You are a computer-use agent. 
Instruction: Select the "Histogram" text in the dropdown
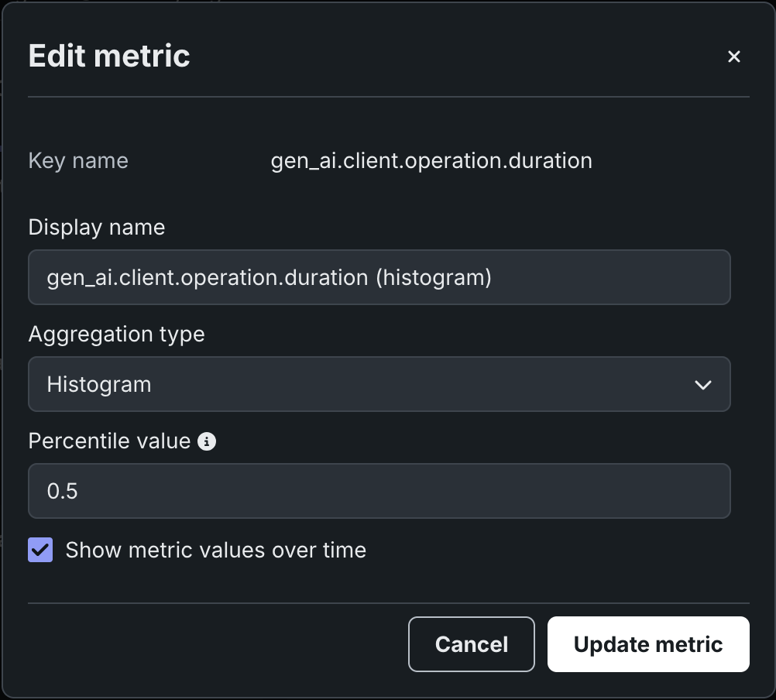tap(99, 385)
